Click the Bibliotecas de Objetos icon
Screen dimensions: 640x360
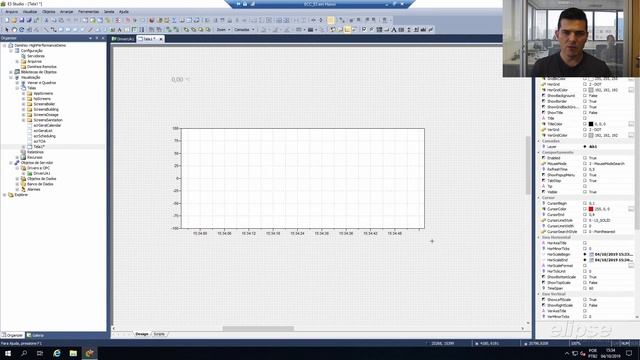17,72
